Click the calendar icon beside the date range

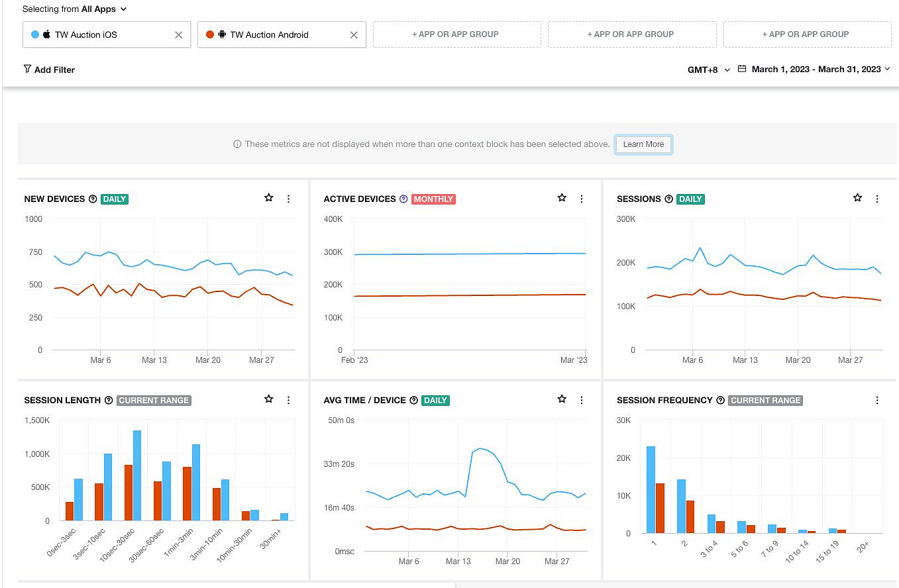[x=742, y=69]
